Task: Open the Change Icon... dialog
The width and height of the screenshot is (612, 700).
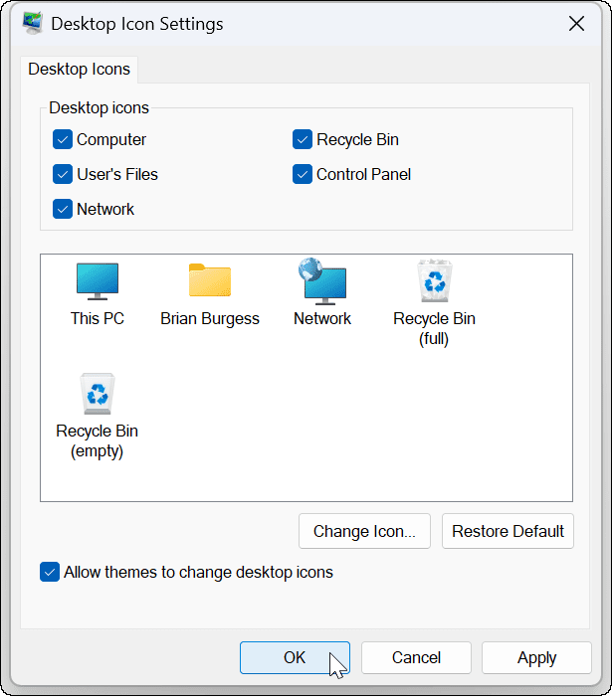Action: pos(364,531)
